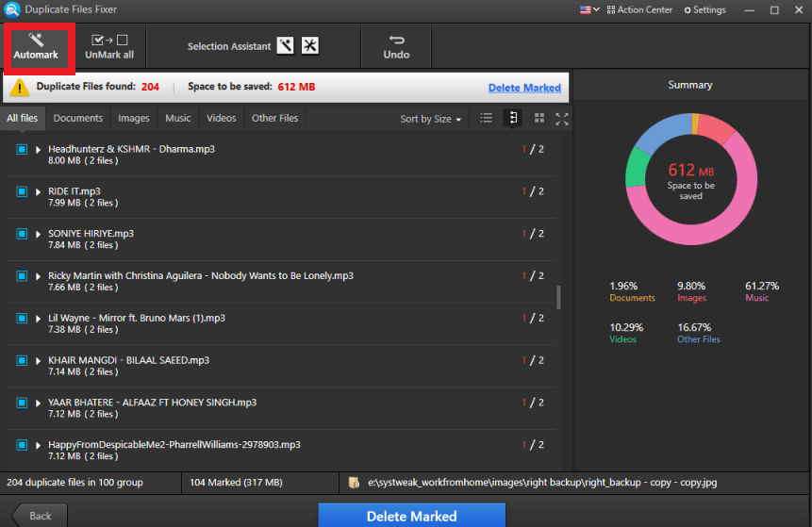Image resolution: width=812 pixels, height=527 pixels.
Task: Toggle checkbox for KHAIR MANGDI - BILAAL SAEED.mp3
Action: (23, 360)
